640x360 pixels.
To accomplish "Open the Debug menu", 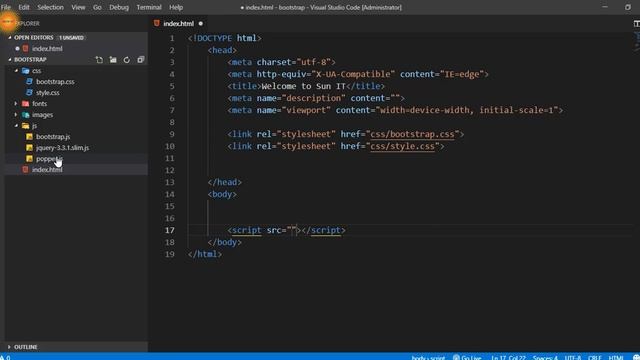I will [119, 7].
